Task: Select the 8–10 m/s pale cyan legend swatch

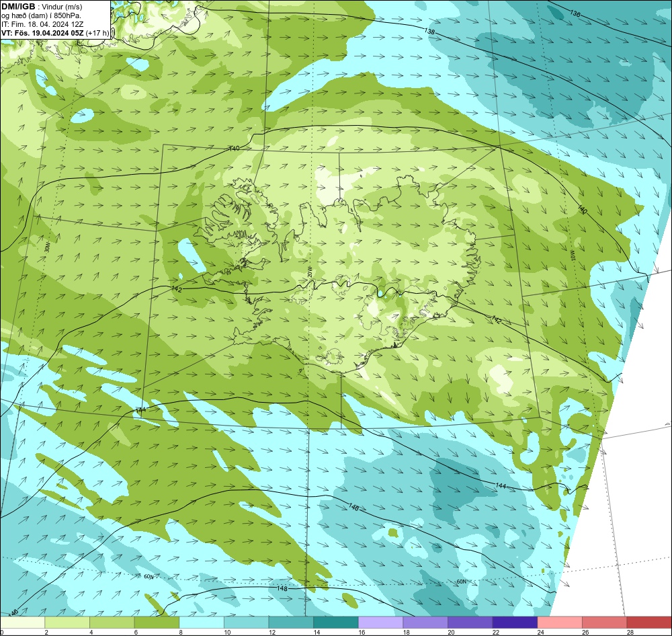Action: click(202, 622)
